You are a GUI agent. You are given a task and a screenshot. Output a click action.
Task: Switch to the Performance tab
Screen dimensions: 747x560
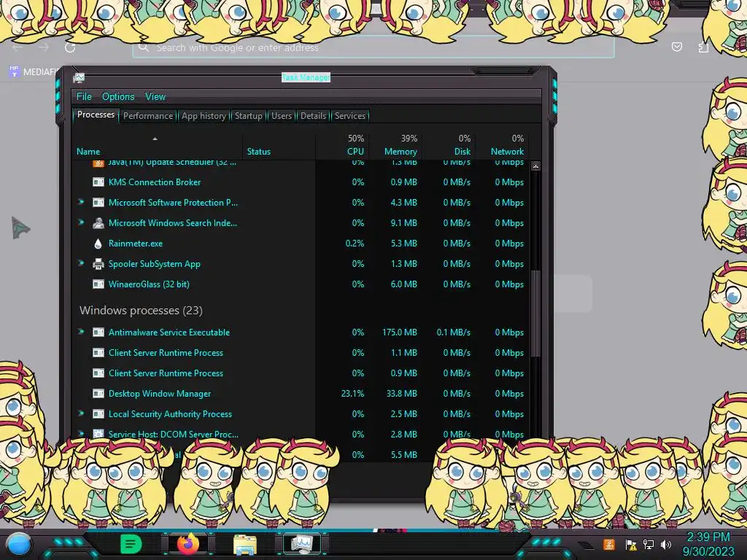pyautogui.click(x=148, y=116)
